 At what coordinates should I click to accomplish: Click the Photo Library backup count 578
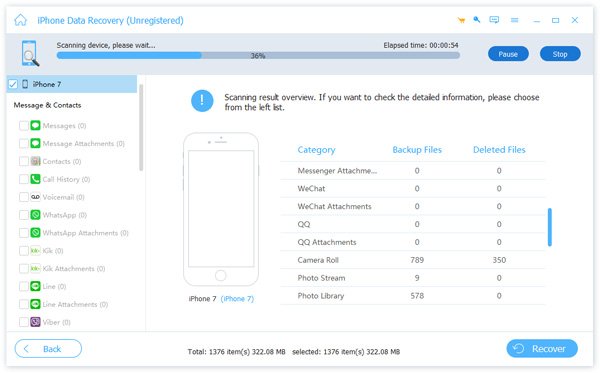417,296
